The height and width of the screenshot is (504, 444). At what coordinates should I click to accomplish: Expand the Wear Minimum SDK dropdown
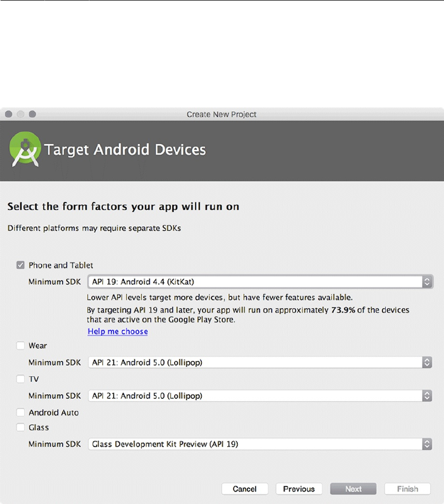coord(260,362)
